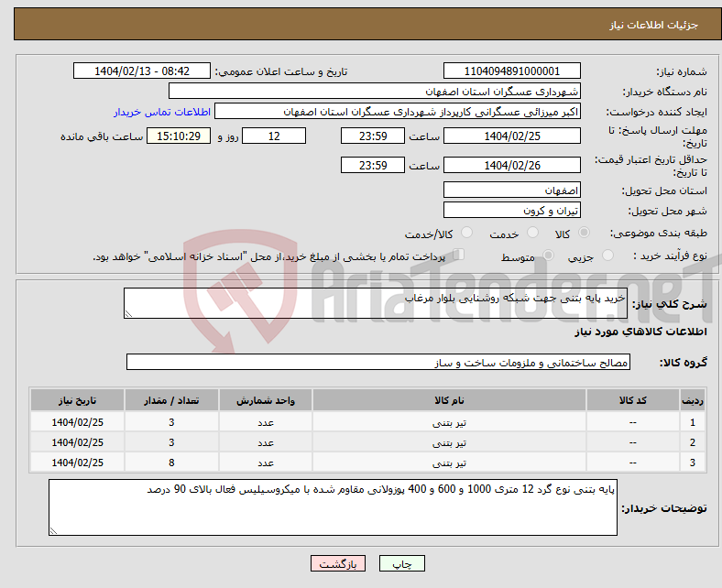Click the جزئیات اطلاعات نیاز page header
The image size is (722, 588).
tap(654, 25)
